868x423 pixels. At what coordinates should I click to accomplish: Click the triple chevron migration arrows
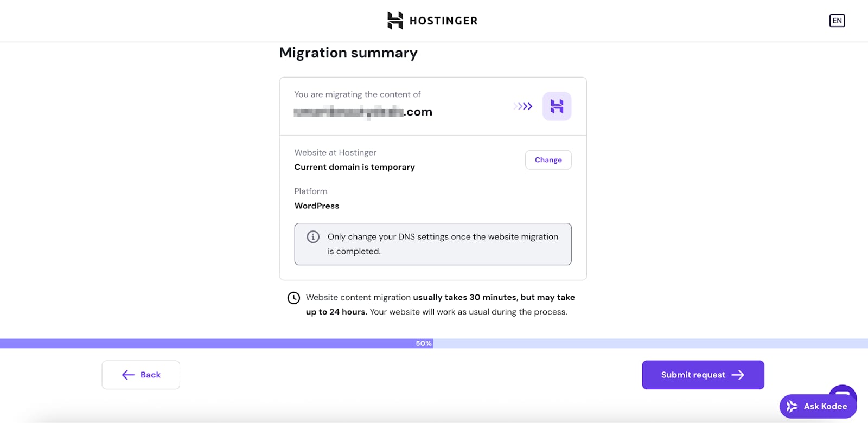tap(523, 106)
